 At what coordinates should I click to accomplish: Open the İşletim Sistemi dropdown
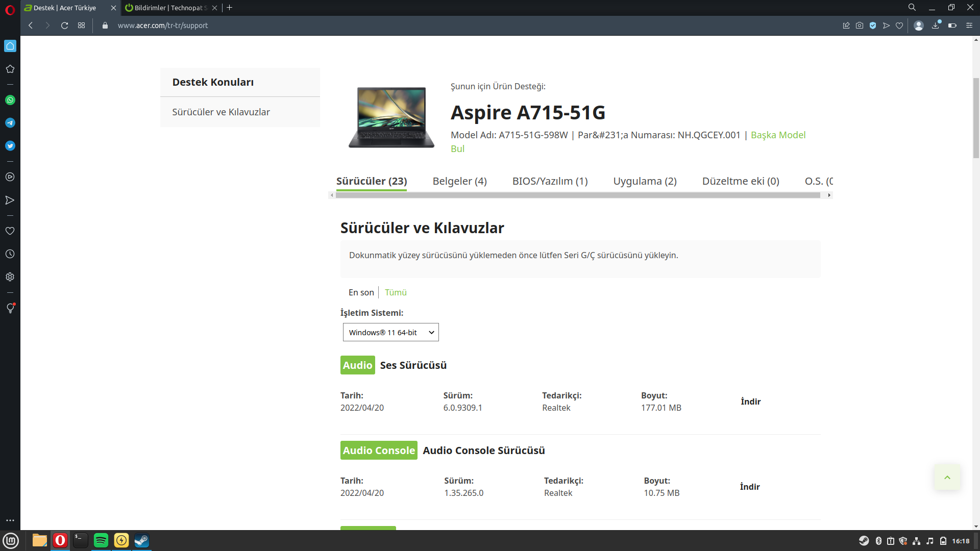[x=390, y=332]
